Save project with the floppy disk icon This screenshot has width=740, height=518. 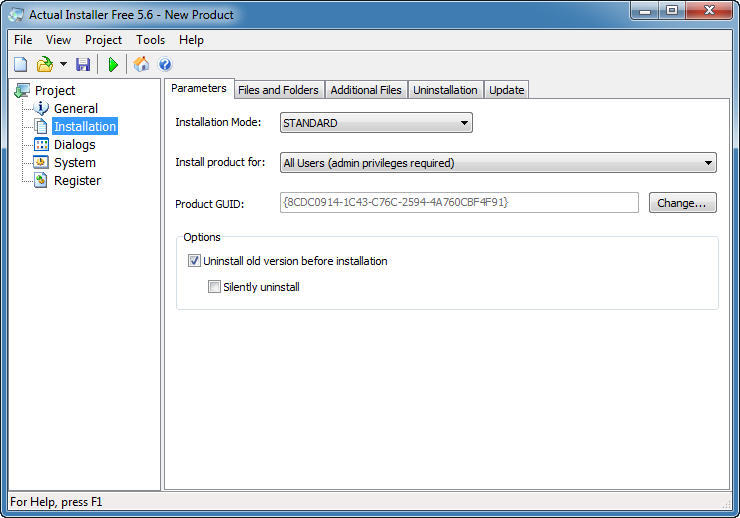[x=83, y=64]
